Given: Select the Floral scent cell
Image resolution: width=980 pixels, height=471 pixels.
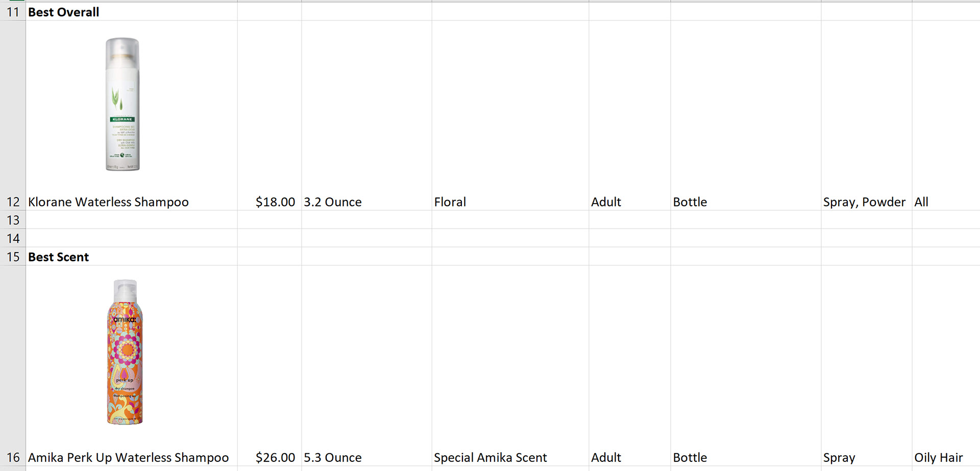Looking at the screenshot, I should 510,202.
